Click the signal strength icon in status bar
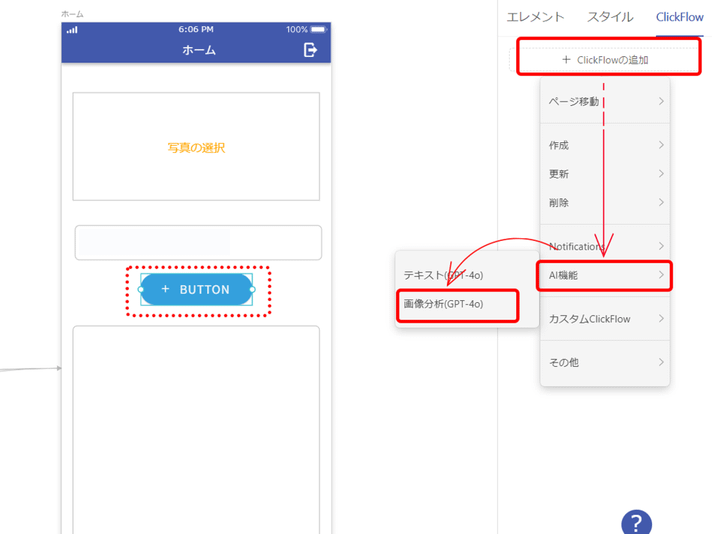 pos(72,30)
